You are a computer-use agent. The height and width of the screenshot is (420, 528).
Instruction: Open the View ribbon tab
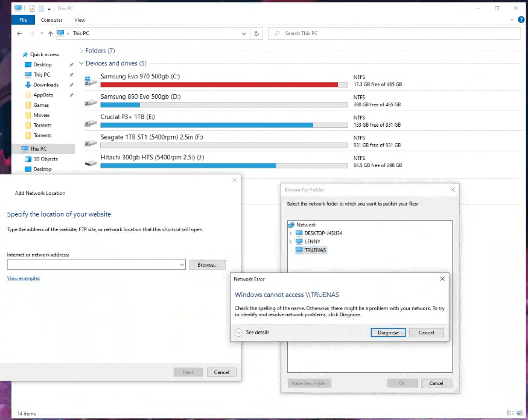[80, 20]
